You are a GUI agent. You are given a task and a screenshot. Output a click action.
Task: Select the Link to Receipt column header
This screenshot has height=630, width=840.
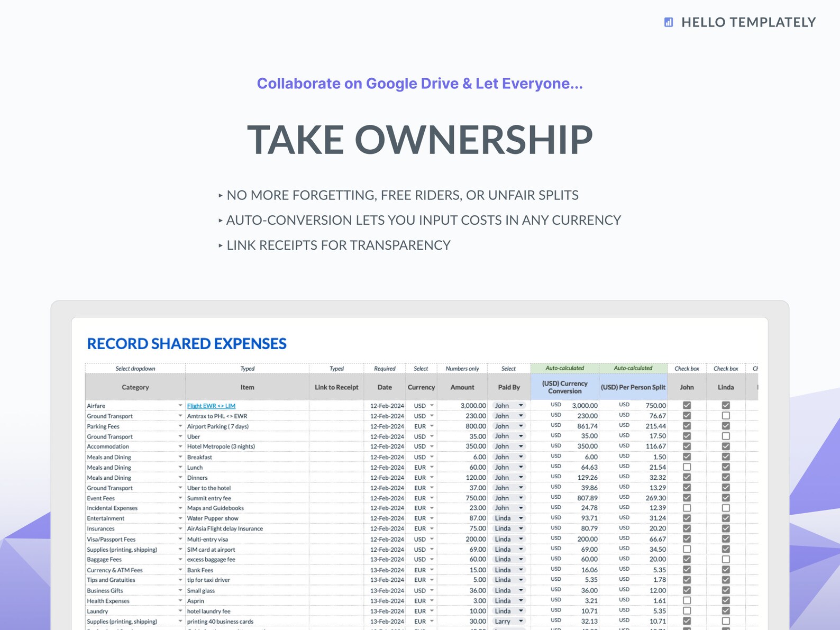click(x=336, y=387)
